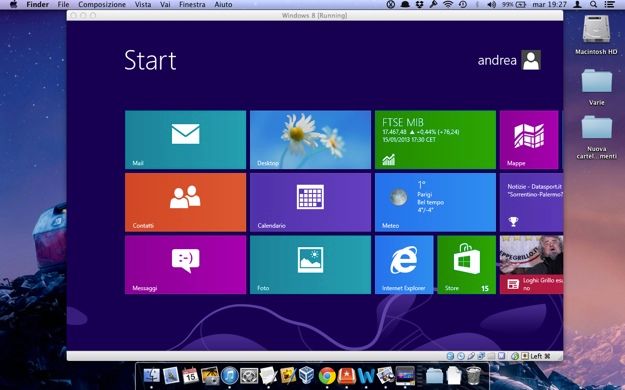The image size is (625, 390).
Task: Click the key-shaped menu bar icon
Action: 434,4
